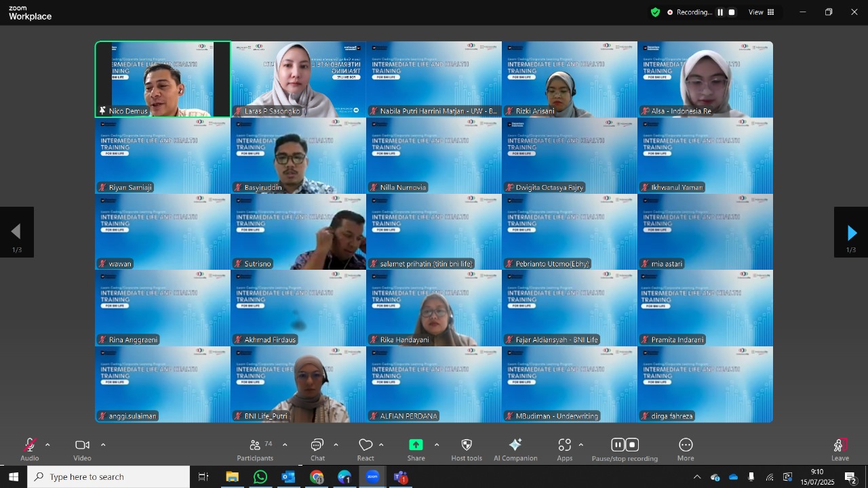Open Windows Task View
The width and height of the screenshot is (868, 488).
coord(203,477)
